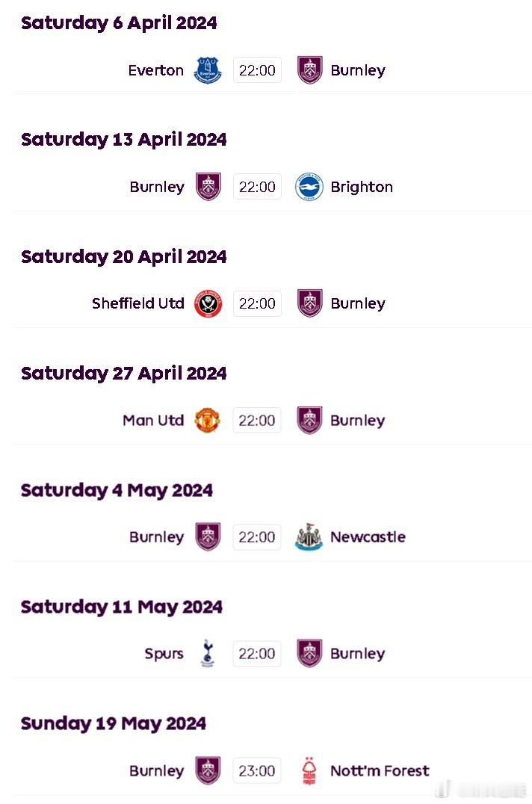Click the Newcastle club crest
This screenshot has width=532, height=804.
pos(309,536)
